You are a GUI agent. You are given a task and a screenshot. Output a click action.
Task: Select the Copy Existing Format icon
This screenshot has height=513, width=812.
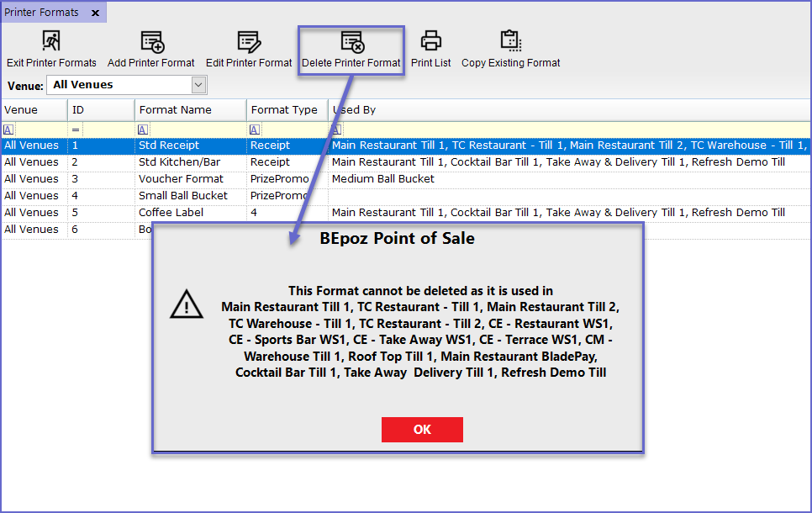coord(510,41)
